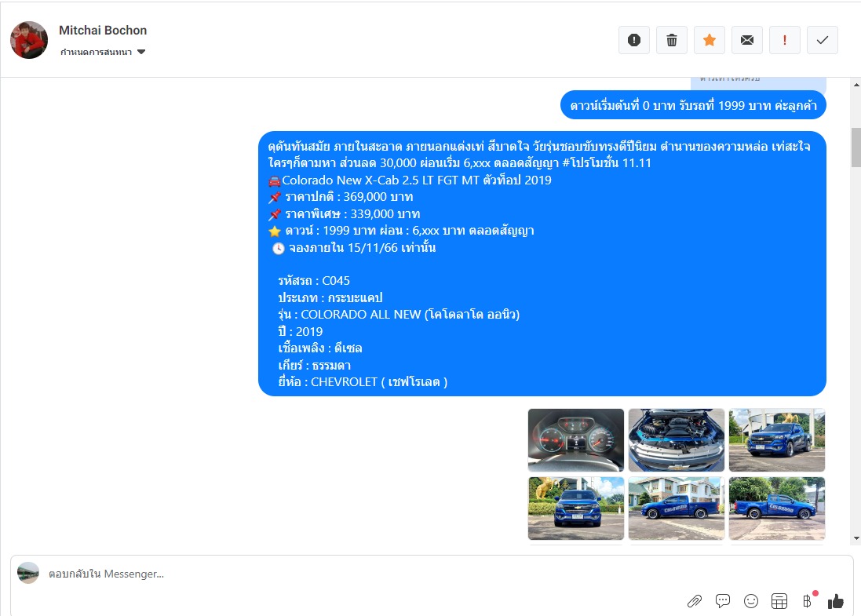Image resolution: width=861 pixels, height=616 pixels.
Task: Open the front-facing blue truck photo
Action: [576, 508]
